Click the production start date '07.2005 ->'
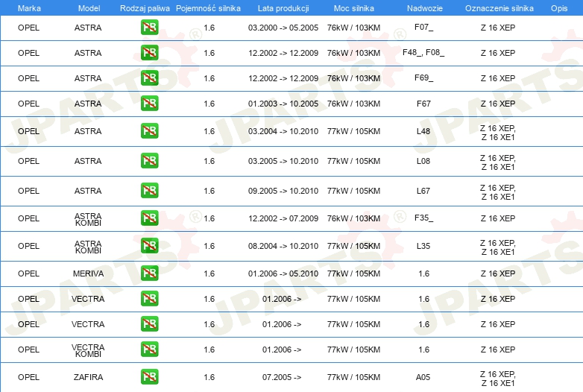Screen dimensions: 583x392 pyautogui.click(x=282, y=377)
